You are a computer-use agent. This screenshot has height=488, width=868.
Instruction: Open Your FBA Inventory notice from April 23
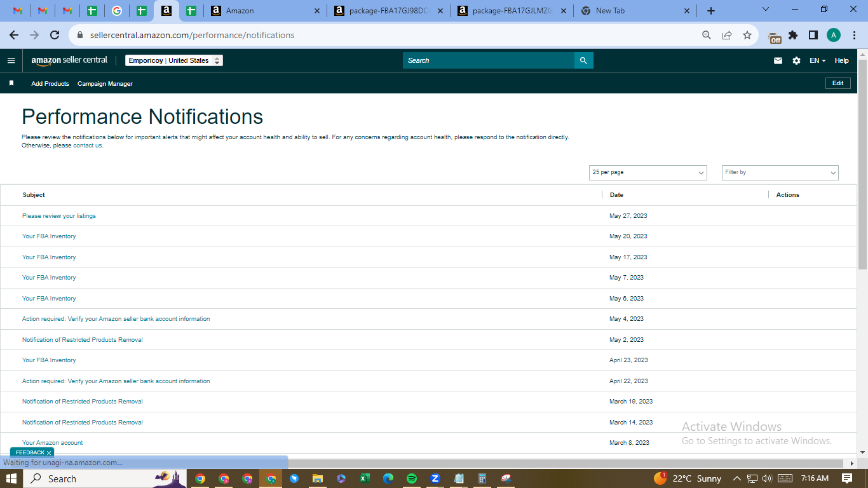[49, 360]
